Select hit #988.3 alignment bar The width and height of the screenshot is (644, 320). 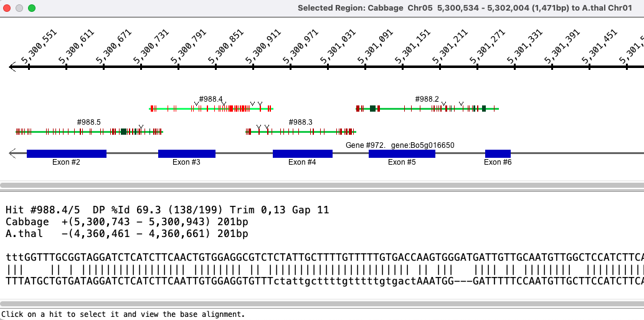coord(301,132)
